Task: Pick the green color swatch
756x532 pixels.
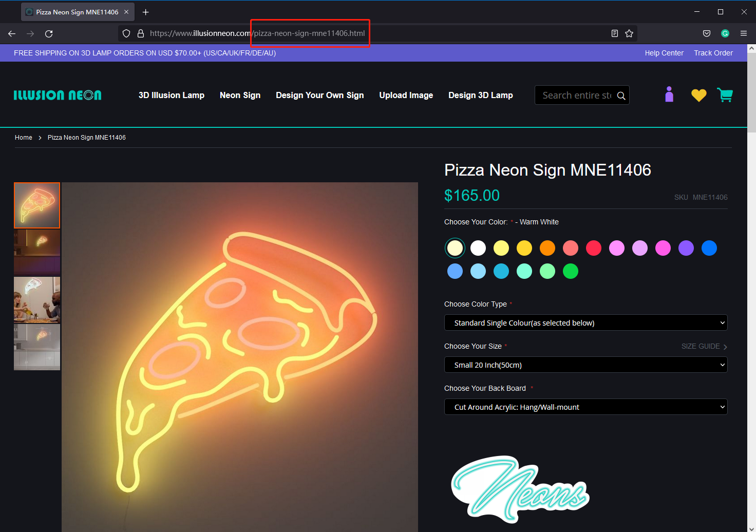Action: [570, 271]
